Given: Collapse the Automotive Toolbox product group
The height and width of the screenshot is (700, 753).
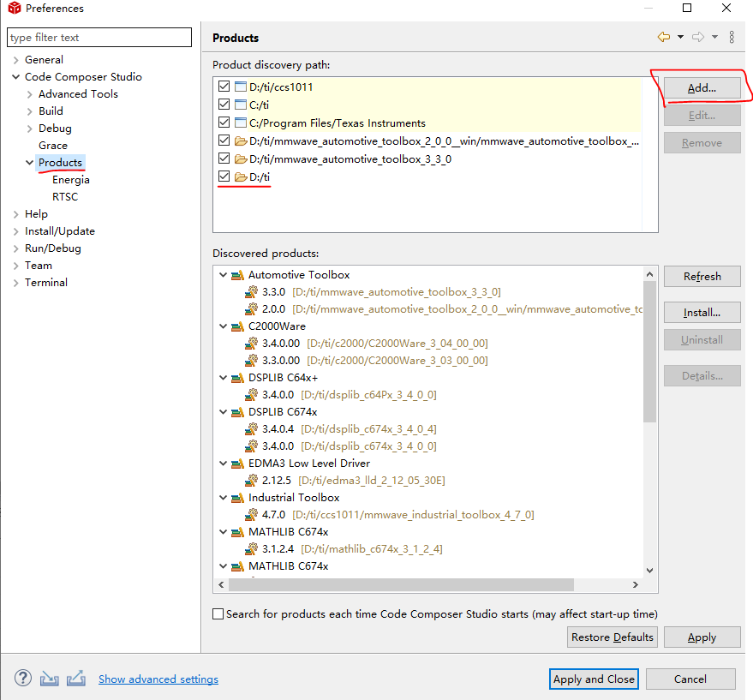Looking at the screenshot, I should [x=224, y=275].
